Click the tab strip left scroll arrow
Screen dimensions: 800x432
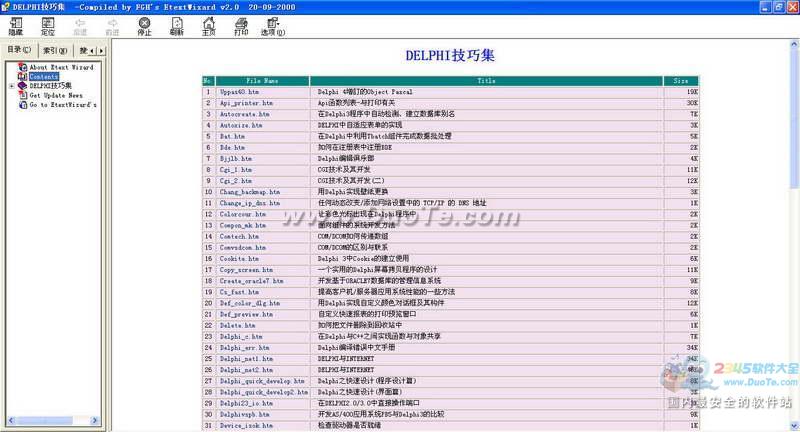tap(92, 50)
